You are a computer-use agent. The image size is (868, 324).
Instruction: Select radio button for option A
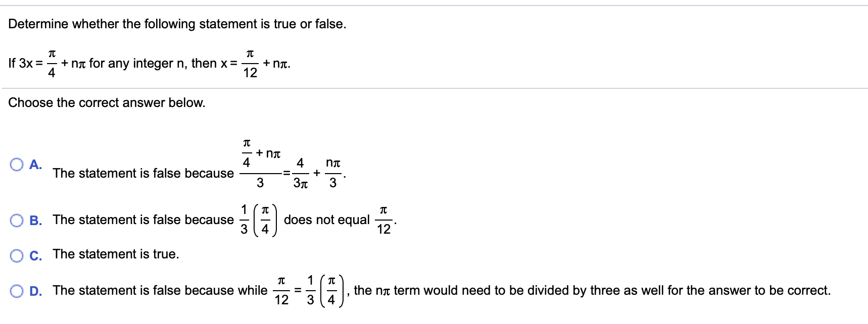(x=17, y=164)
